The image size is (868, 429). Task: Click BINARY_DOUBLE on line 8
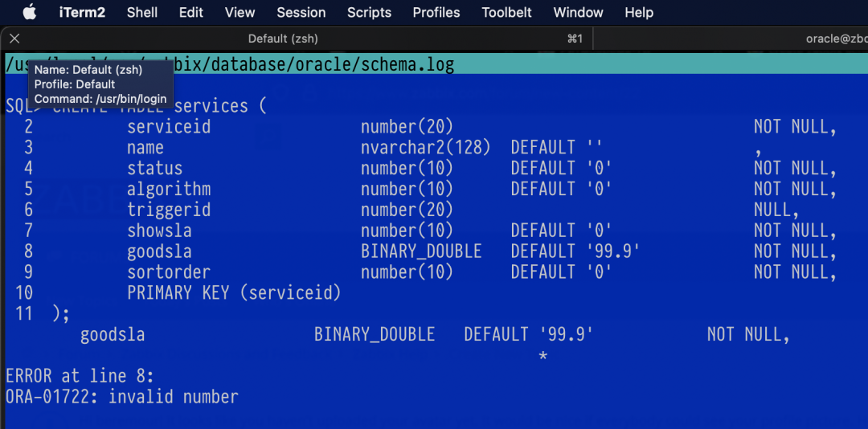coord(421,251)
